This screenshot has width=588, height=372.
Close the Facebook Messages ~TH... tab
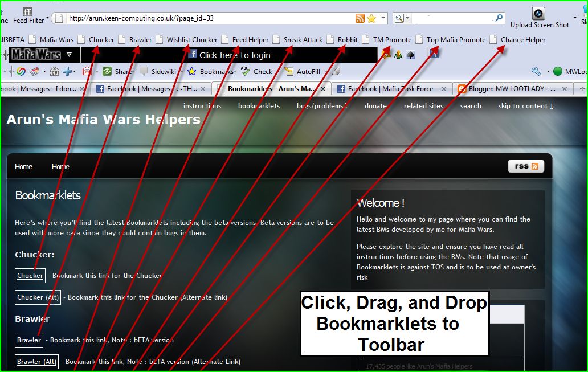(x=203, y=89)
